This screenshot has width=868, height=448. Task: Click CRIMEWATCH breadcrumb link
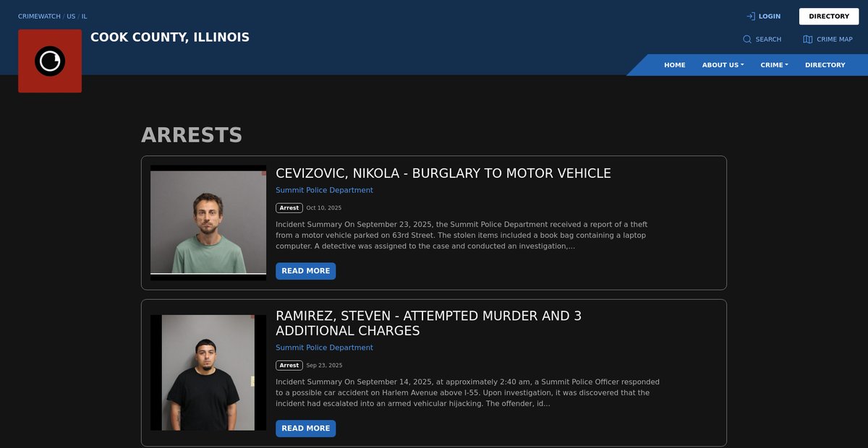(39, 16)
